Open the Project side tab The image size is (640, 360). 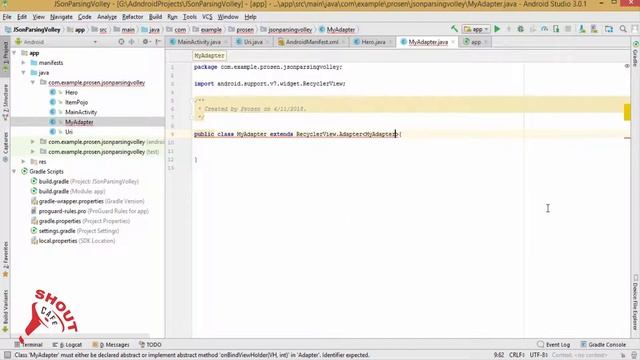(x=5, y=57)
